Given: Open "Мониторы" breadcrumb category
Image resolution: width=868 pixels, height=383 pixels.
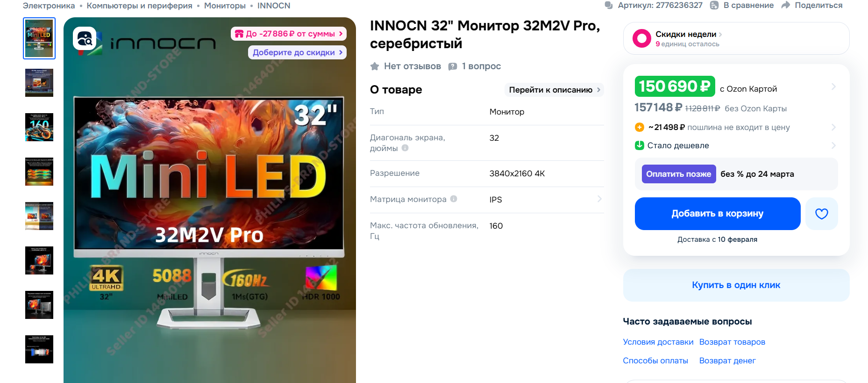Looking at the screenshot, I should (x=225, y=6).
